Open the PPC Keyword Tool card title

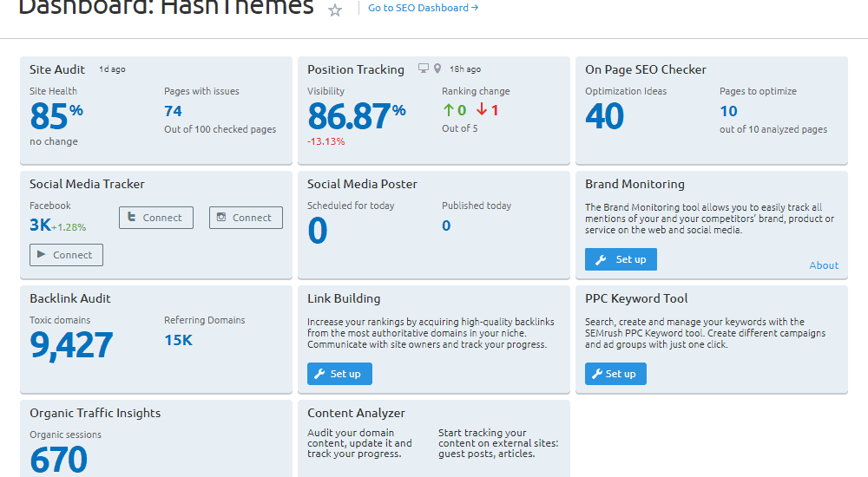636,298
